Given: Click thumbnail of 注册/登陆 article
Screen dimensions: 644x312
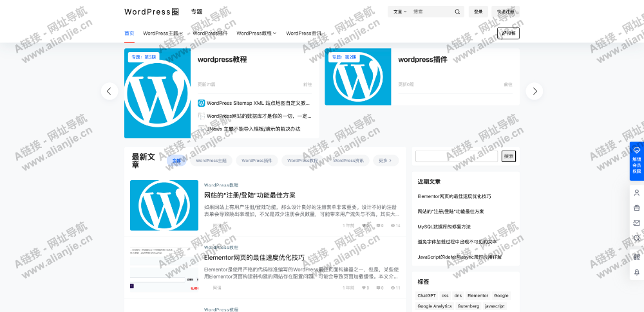Looking at the screenshot, I should point(164,205).
